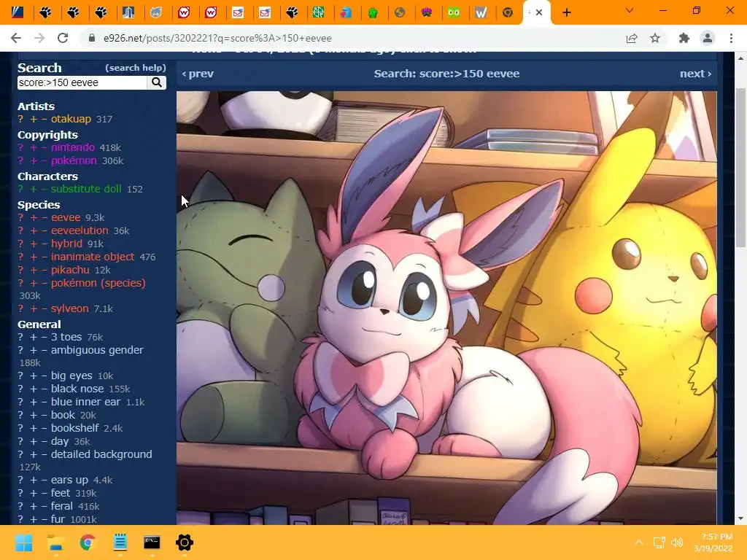Switch to the building icon tab
747x560 pixels.
[128, 12]
